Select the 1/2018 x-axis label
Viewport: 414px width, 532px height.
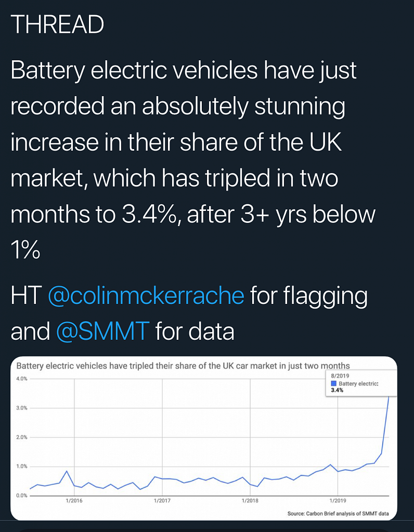[250, 500]
